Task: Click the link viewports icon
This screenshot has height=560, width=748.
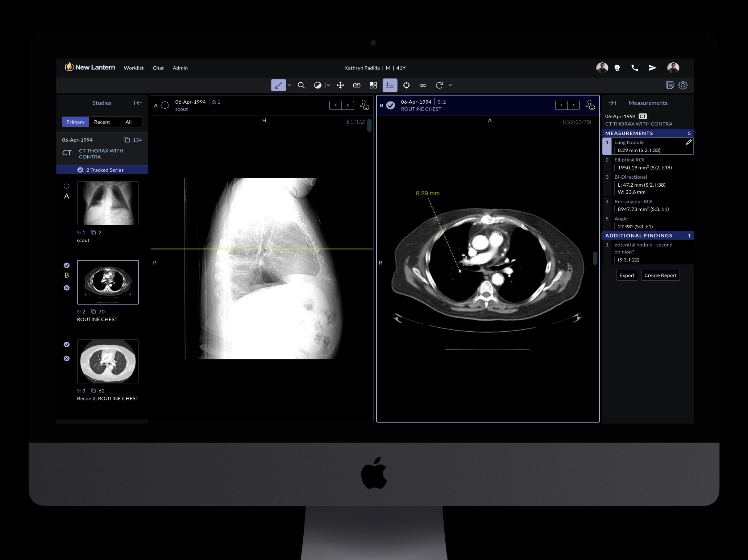Action: point(423,85)
